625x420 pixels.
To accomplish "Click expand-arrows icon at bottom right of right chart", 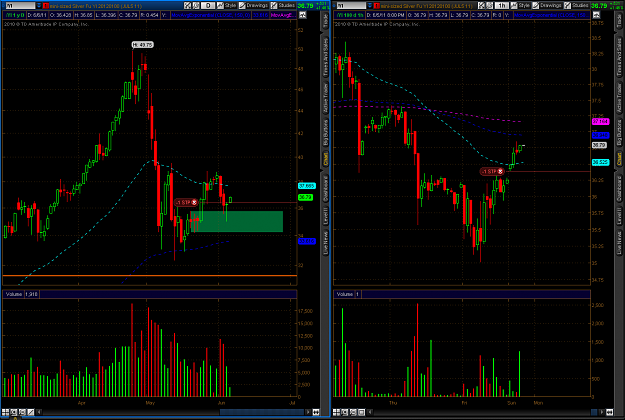I will click(609, 412).
